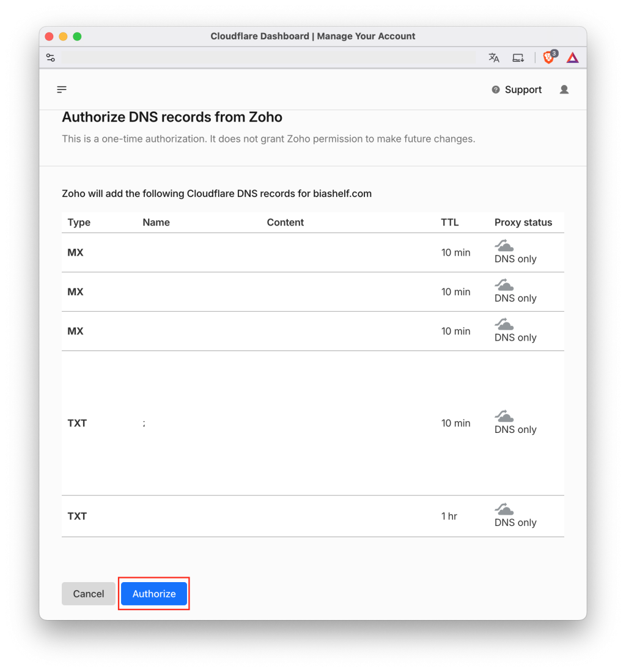Click the Support help icon
626x672 pixels.
point(496,89)
